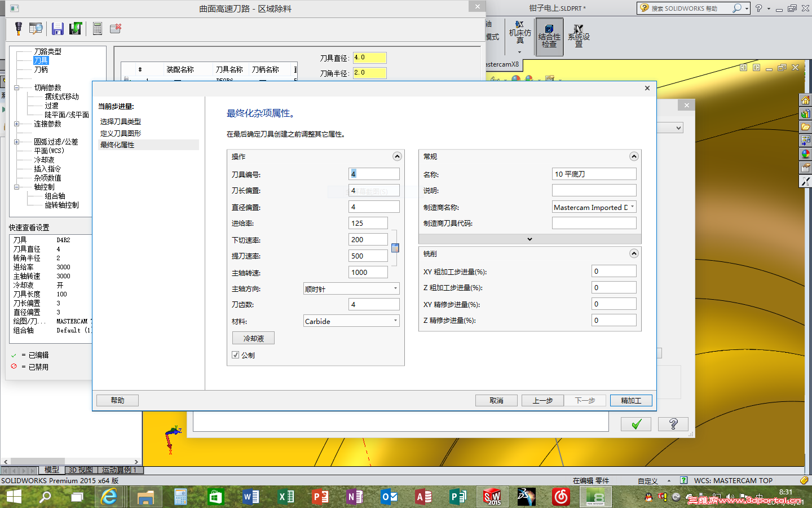Image resolution: width=812 pixels, height=508 pixels.
Task: Select 刀柄 in the parameter tree
Action: (x=41, y=69)
